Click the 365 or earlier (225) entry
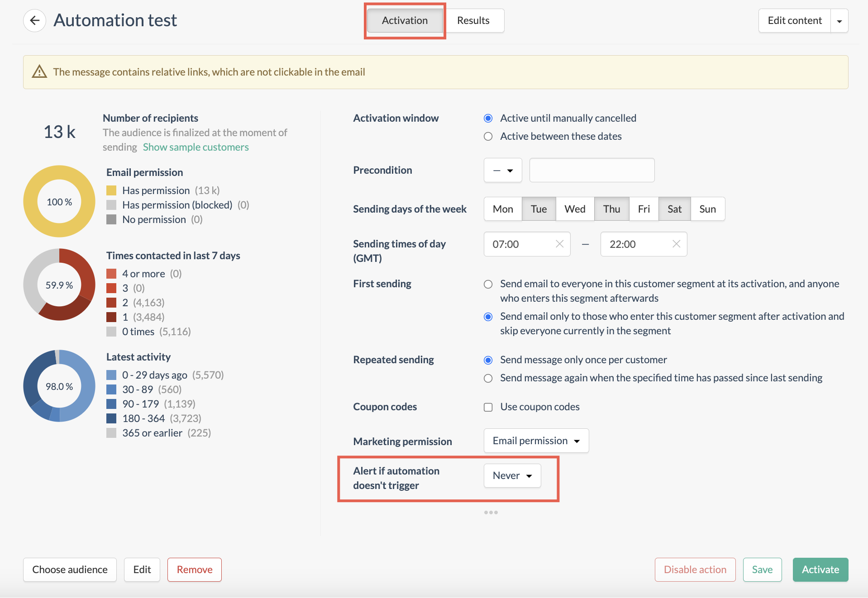The image size is (868, 598). point(159,433)
